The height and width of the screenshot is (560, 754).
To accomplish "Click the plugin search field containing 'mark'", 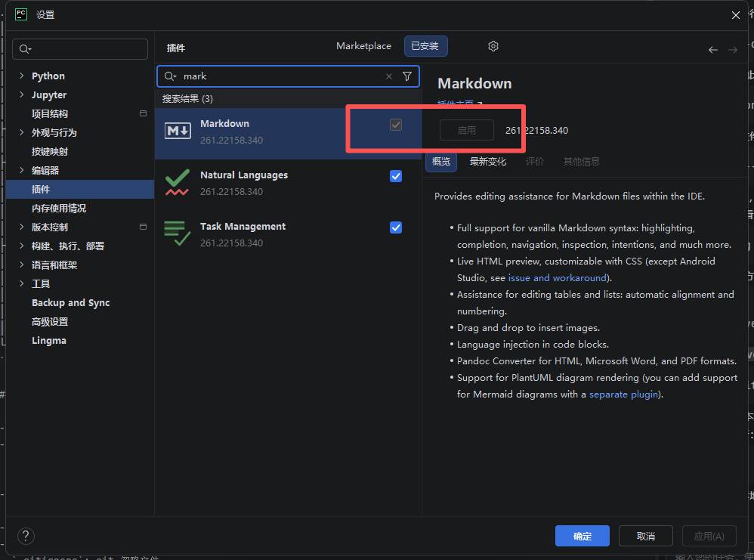I will [x=288, y=76].
